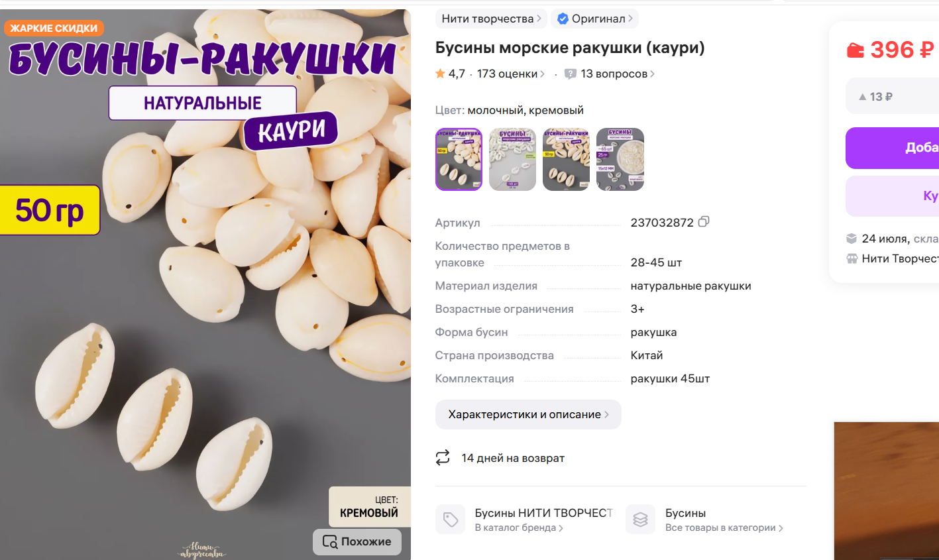
Task: Open the Нити творчества brand chip
Action: tap(491, 19)
